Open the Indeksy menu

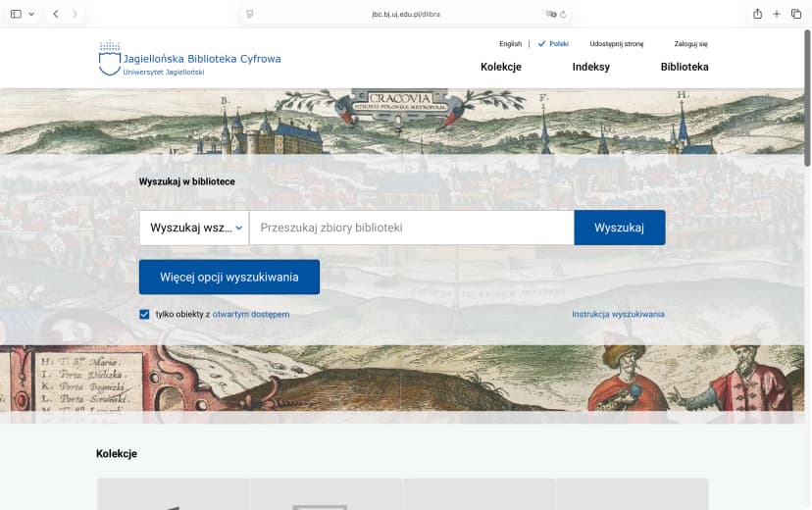tap(590, 67)
